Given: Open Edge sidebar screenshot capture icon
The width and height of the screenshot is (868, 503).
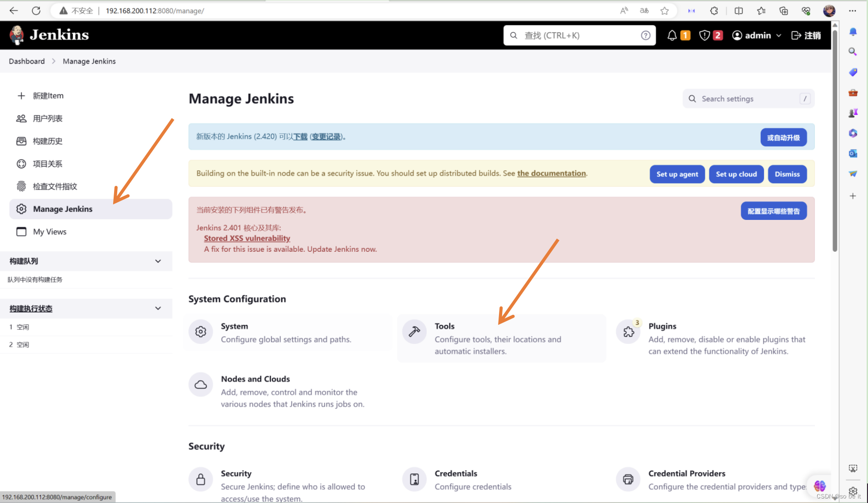Looking at the screenshot, I should (x=853, y=468).
